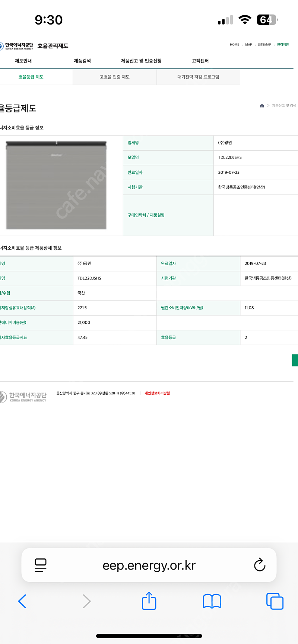Open the Safari share sheet icon
The width and height of the screenshot is (298, 644).
(149, 600)
